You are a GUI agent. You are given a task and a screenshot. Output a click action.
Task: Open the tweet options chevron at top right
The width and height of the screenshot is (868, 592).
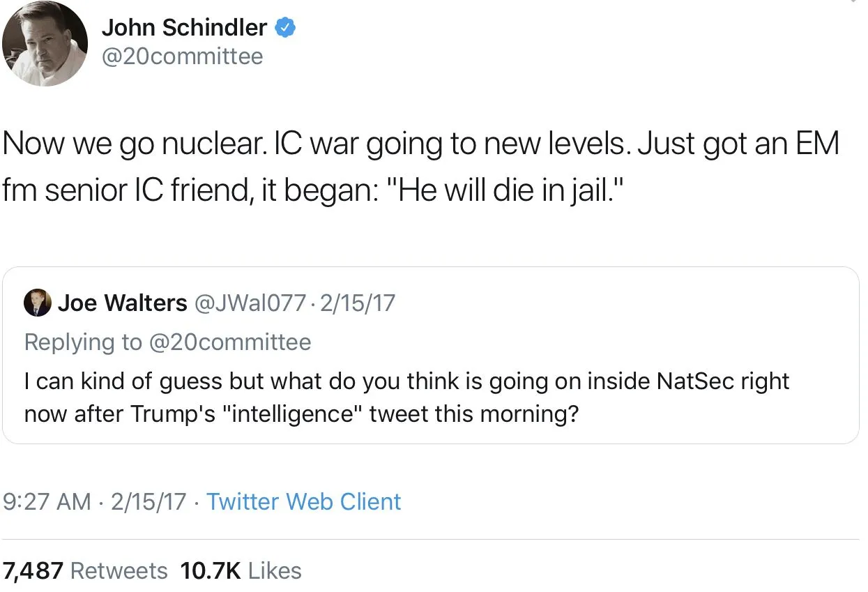pos(852,3)
